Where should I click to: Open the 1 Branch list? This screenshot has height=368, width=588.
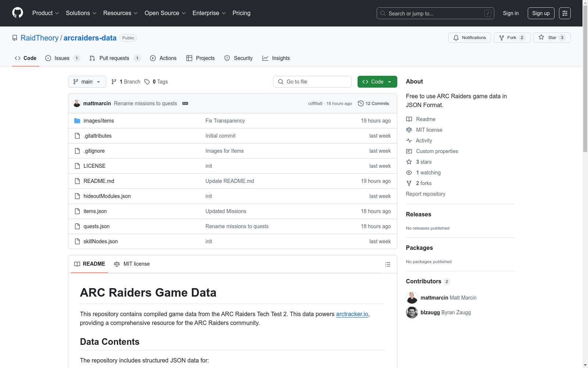[x=126, y=82]
